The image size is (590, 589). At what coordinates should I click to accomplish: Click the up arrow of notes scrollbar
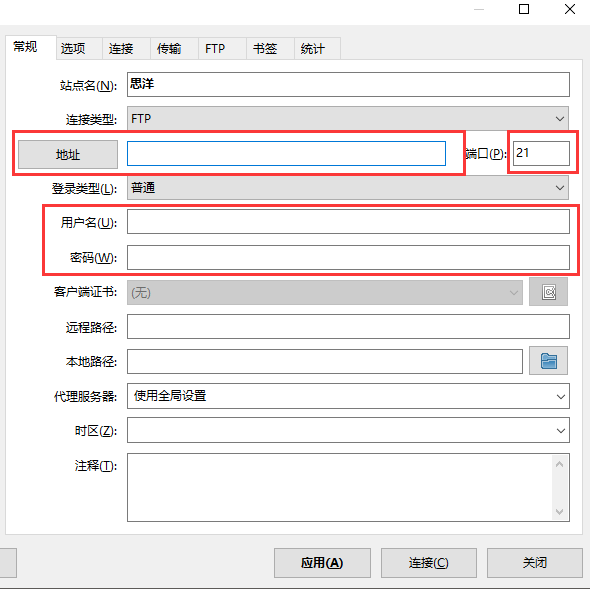pos(560,464)
